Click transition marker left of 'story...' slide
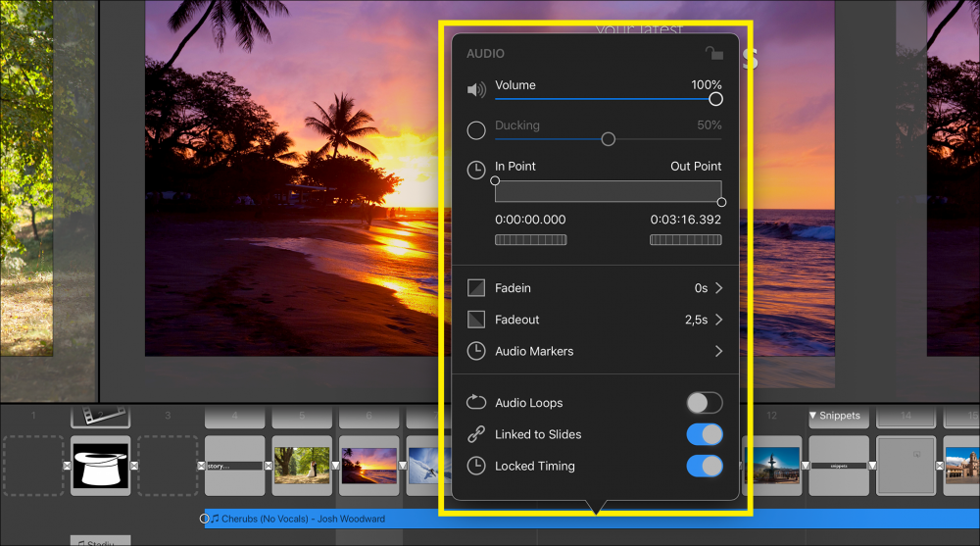 pos(201,466)
